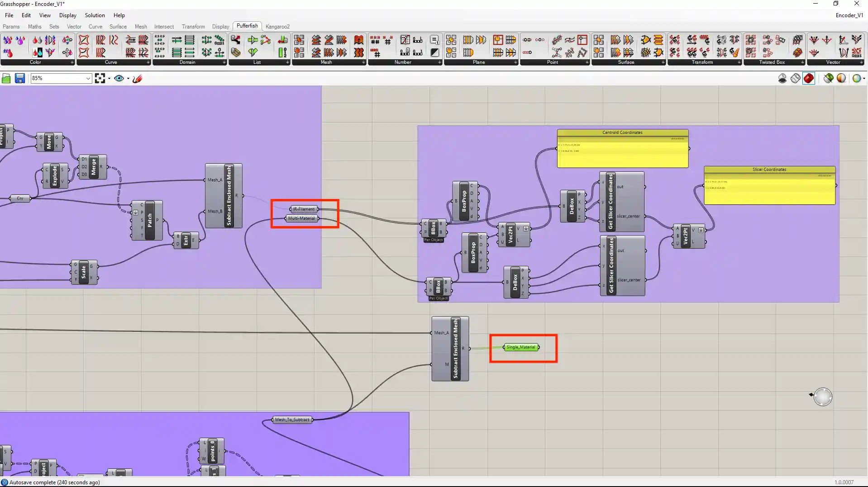This screenshot has width=868, height=487.
Task: Click the Zoom Extents icon
Action: tap(100, 79)
